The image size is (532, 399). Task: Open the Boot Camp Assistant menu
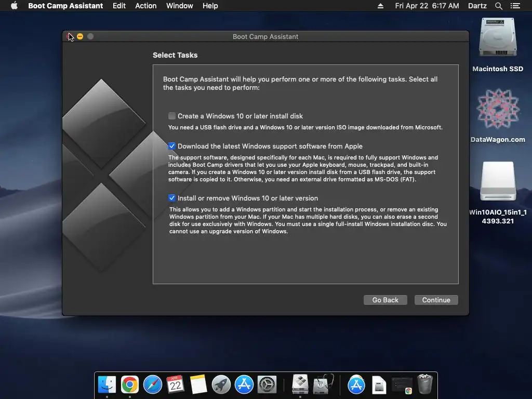pyautogui.click(x=65, y=6)
